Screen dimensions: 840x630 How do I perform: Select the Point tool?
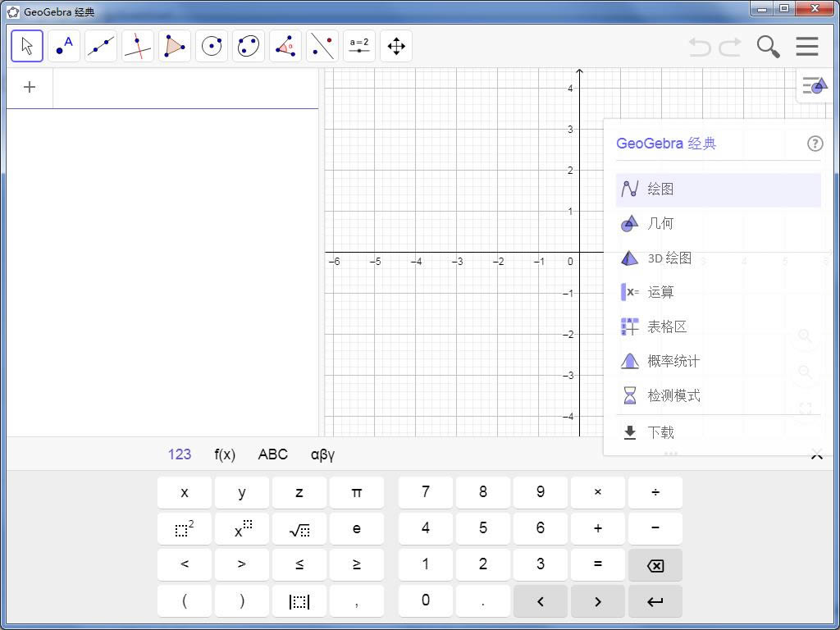click(64, 46)
